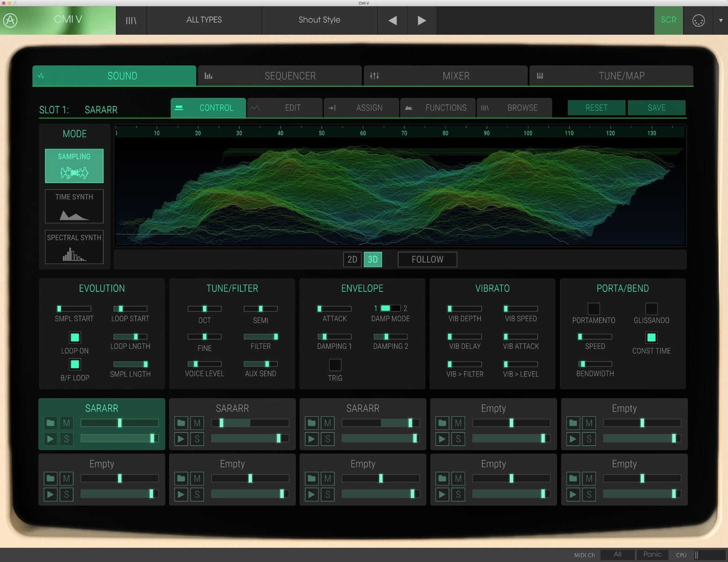Viewport: 728px width, 562px height.
Task: Solo the fourth slot (Empty) in top row
Action: tap(458, 439)
